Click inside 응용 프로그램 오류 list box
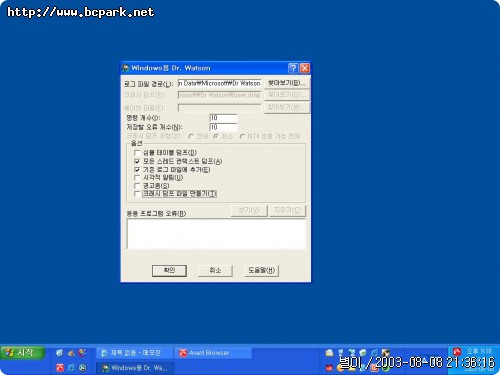The width and height of the screenshot is (500, 375). click(x=216, y=234)
